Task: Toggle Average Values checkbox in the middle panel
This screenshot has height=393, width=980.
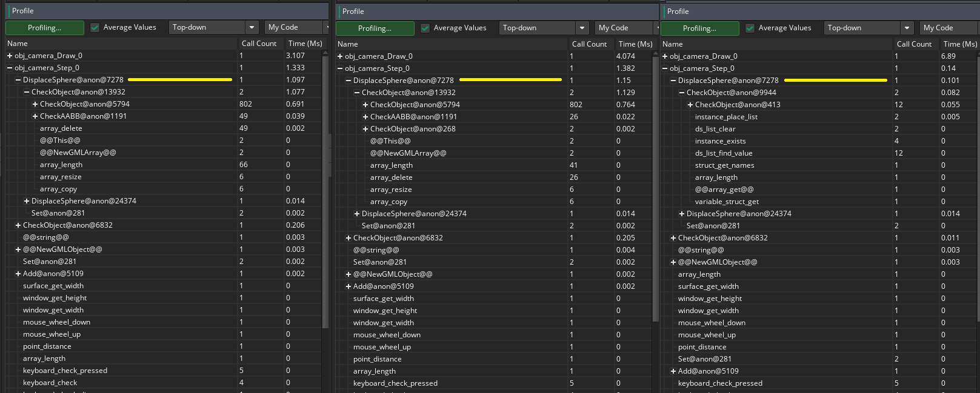Action: (425, 28)
